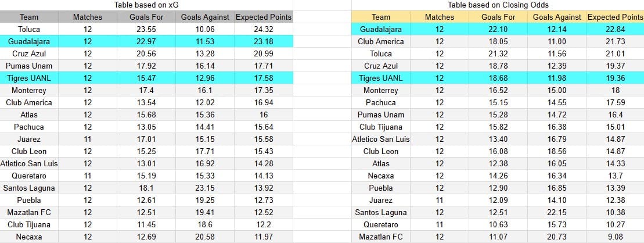Click the highlighted Guadalajara cell in xG table
This screenshot has width=644, height=243.
(29, 41)
